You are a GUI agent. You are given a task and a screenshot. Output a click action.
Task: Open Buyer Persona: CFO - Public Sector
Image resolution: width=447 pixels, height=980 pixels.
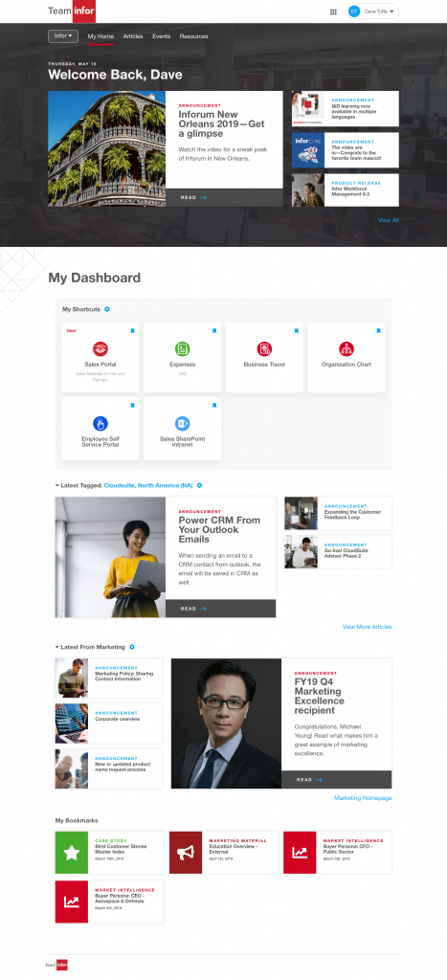pos(338,852)
